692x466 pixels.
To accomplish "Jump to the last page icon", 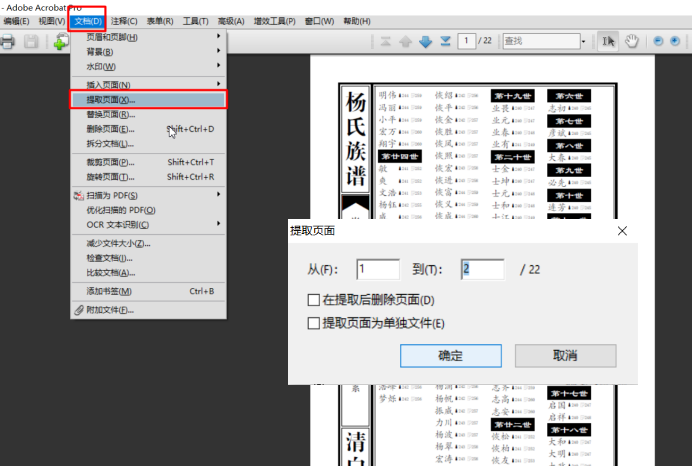I will (x=445, y=41).
